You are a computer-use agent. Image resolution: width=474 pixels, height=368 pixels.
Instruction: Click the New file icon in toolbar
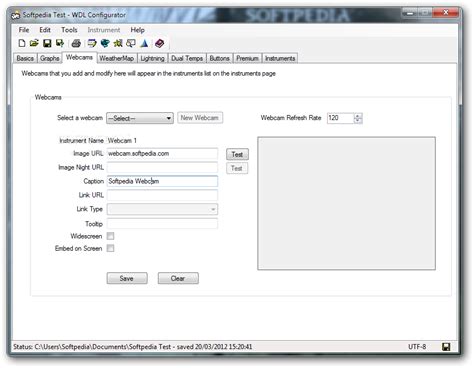(22, 43)
